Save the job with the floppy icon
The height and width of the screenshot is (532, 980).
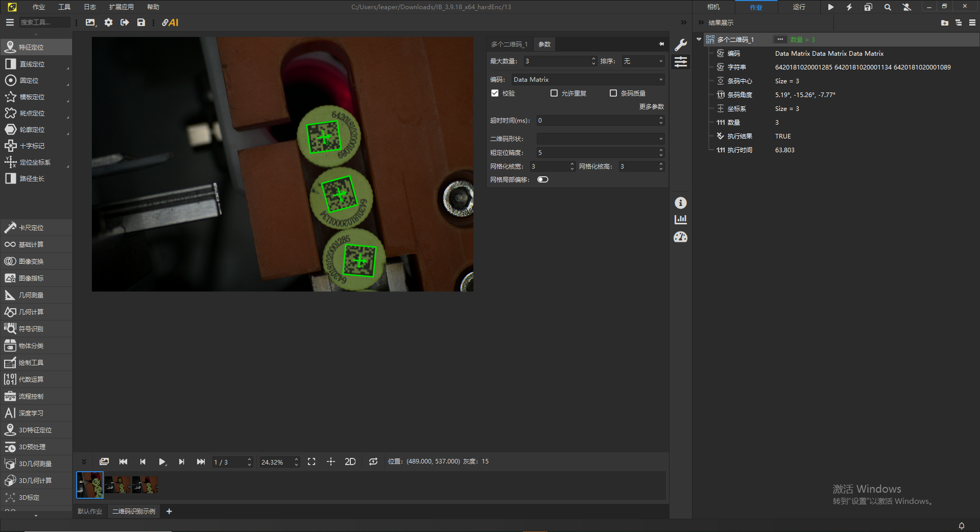coord(141,22)
